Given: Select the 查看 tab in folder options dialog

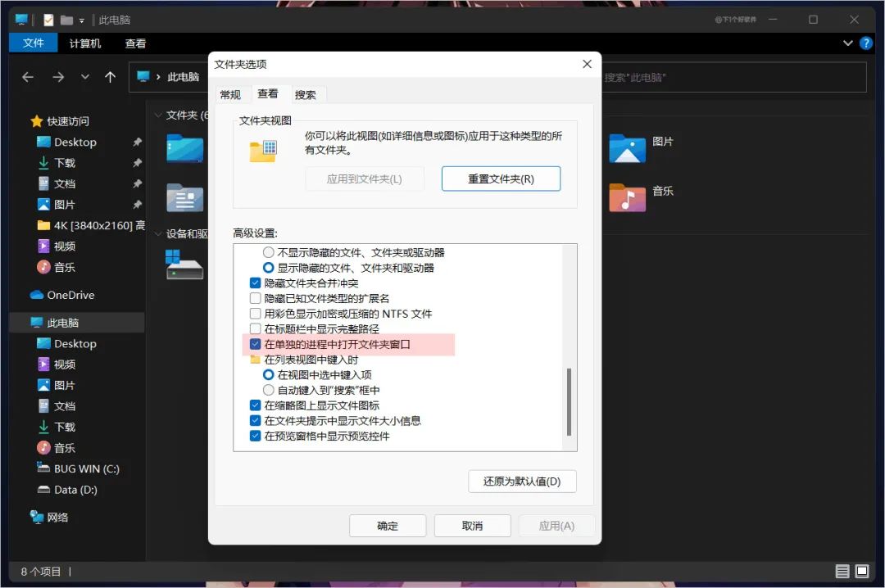Looking at the screenshot, I should pyautogui.click(x=267, y=93).
